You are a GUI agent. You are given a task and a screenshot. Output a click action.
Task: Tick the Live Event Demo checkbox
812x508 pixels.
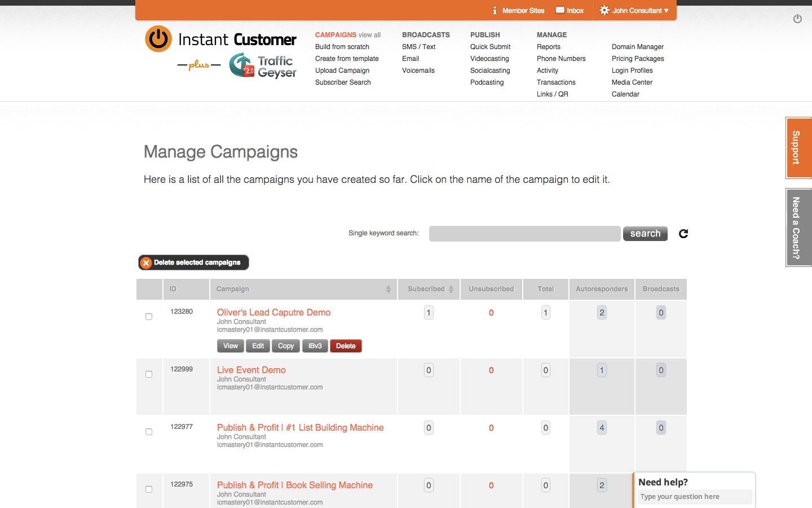click(x=149, y=374)
